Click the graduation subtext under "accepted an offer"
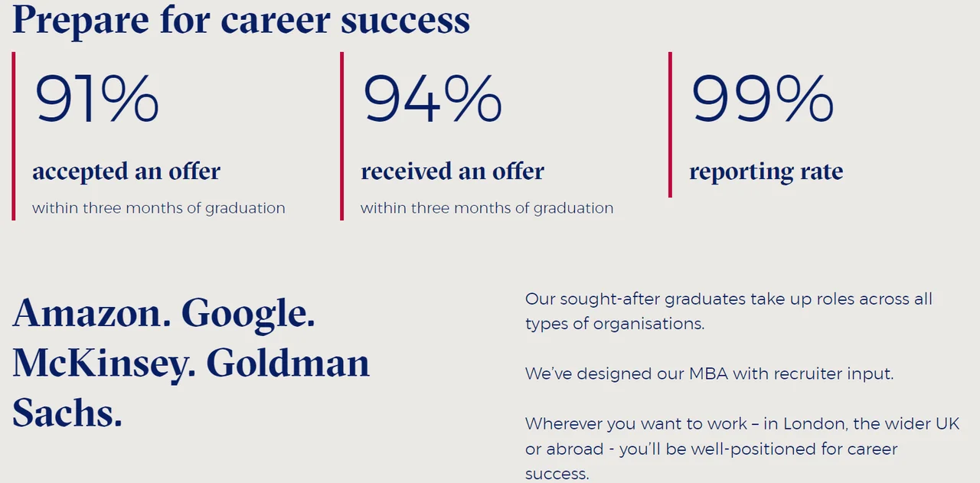The height and width of the screenshot is (483, 980). click(x=158, y=208)
